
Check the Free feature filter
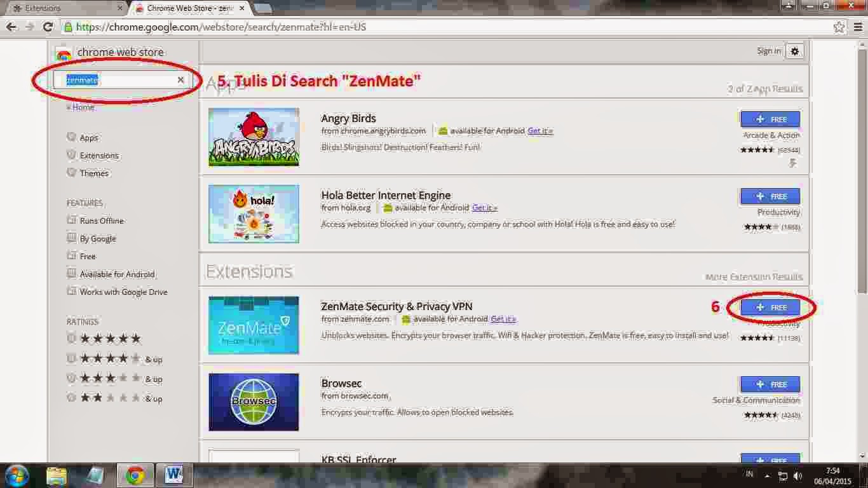(x=71, y=256)
